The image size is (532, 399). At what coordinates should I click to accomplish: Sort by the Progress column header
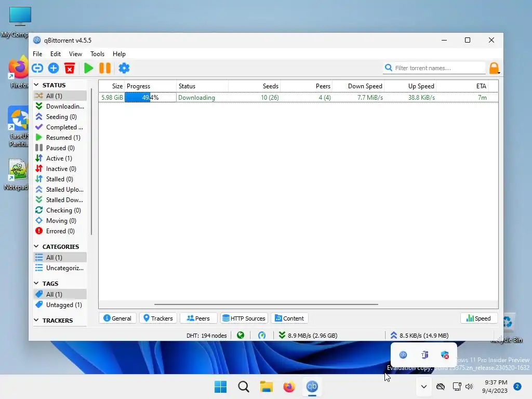point(150,86)
